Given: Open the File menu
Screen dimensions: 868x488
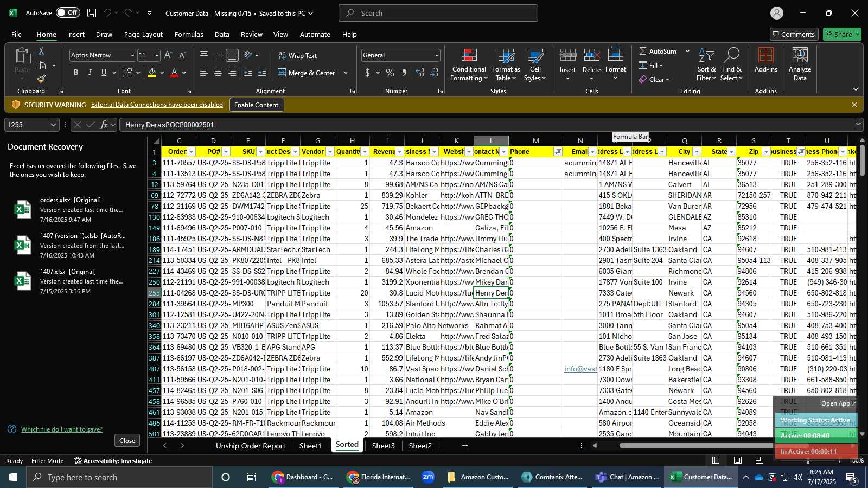Looking at the screenshot, I should [16, 34].
